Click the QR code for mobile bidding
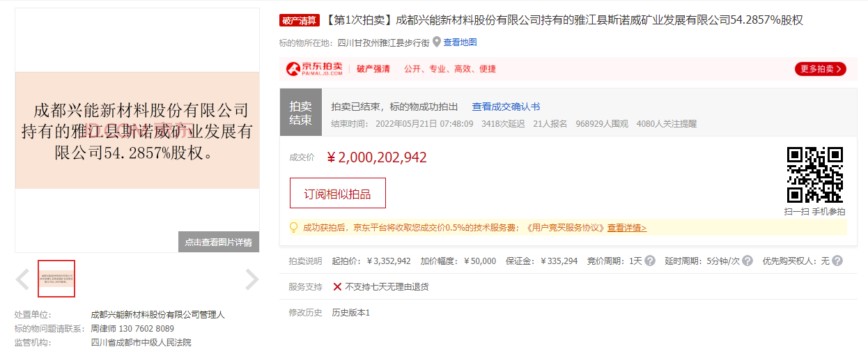 point(814,175)
